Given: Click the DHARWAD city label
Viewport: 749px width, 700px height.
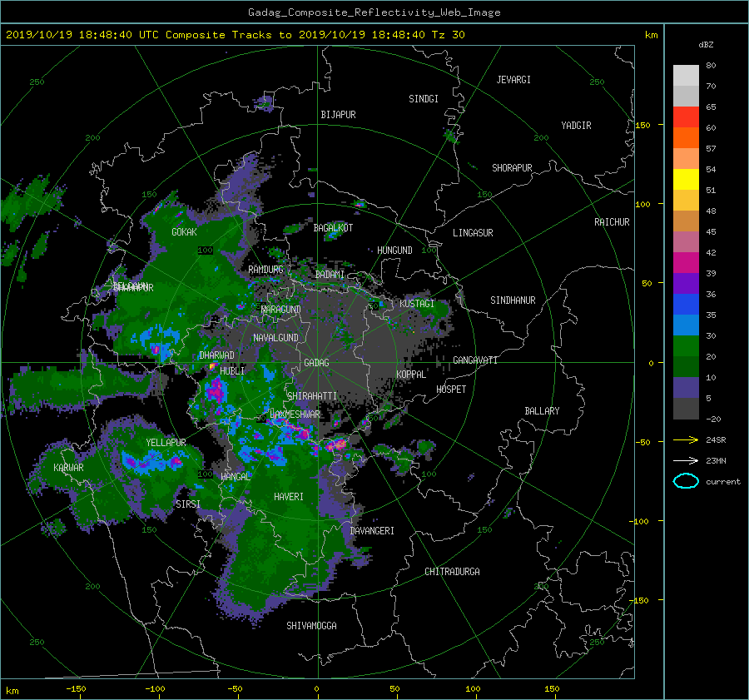Looking at the screenshot, I should (x=216, y=355).
